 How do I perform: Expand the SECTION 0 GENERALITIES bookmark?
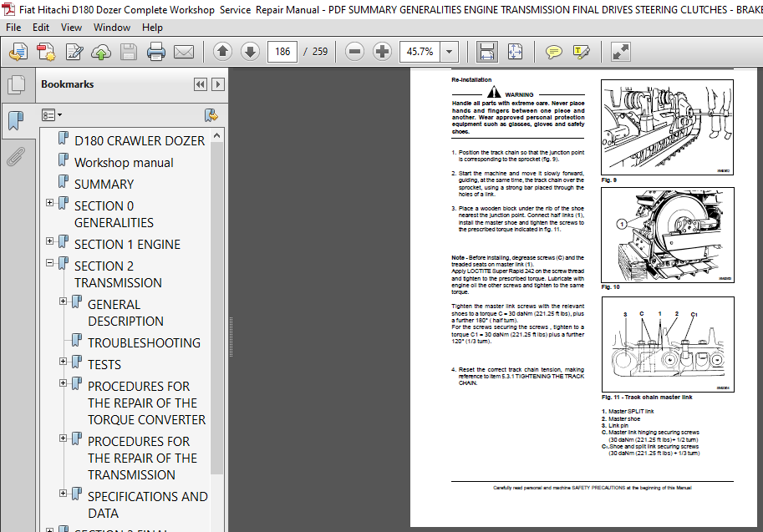pos(49,202)
